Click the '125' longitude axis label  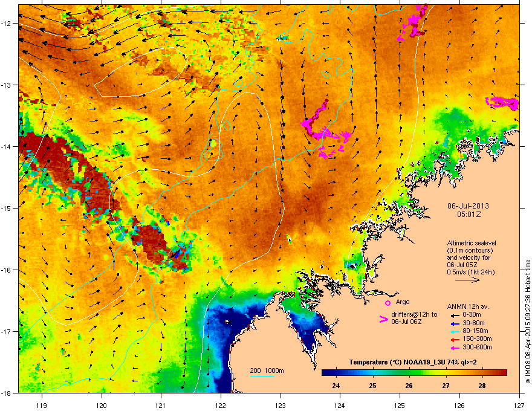(x=400, y=405)
